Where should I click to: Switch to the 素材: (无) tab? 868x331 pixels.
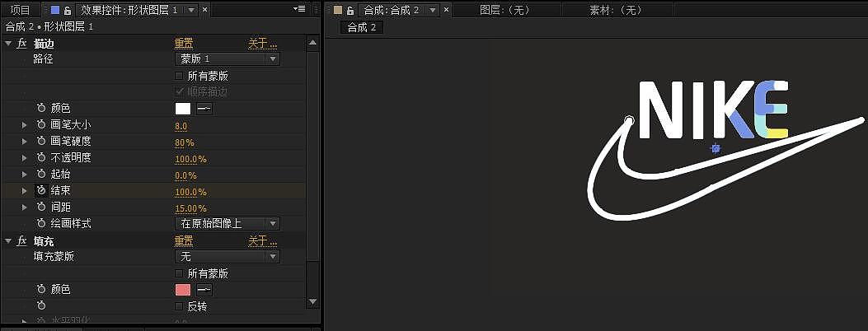[x=616, y=10]
